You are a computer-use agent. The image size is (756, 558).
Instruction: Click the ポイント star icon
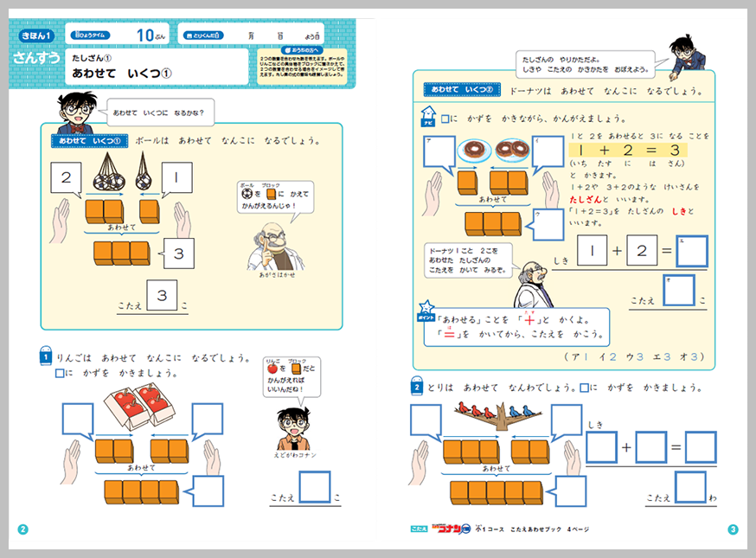click(x=426, y=311)
